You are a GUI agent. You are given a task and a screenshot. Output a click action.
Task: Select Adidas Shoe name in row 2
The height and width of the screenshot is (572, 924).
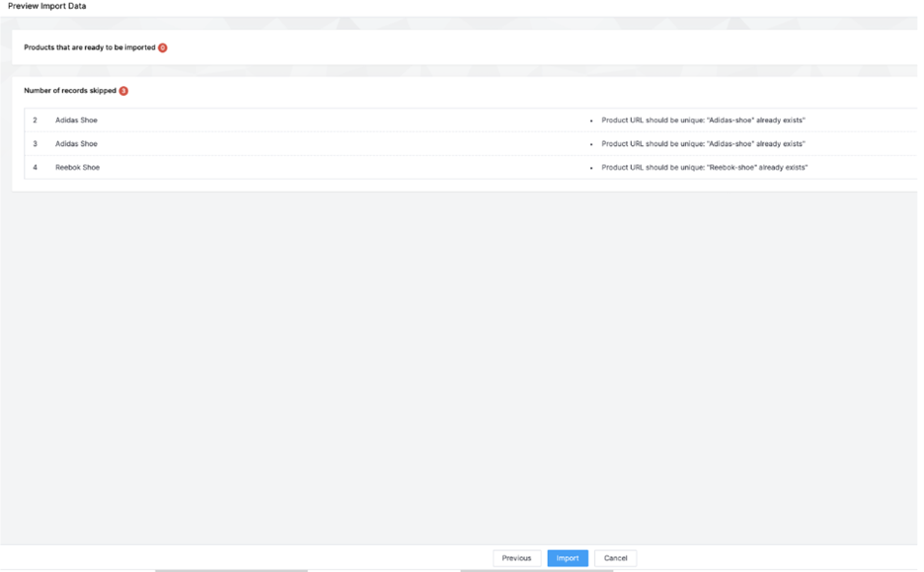tap(76, 121)
